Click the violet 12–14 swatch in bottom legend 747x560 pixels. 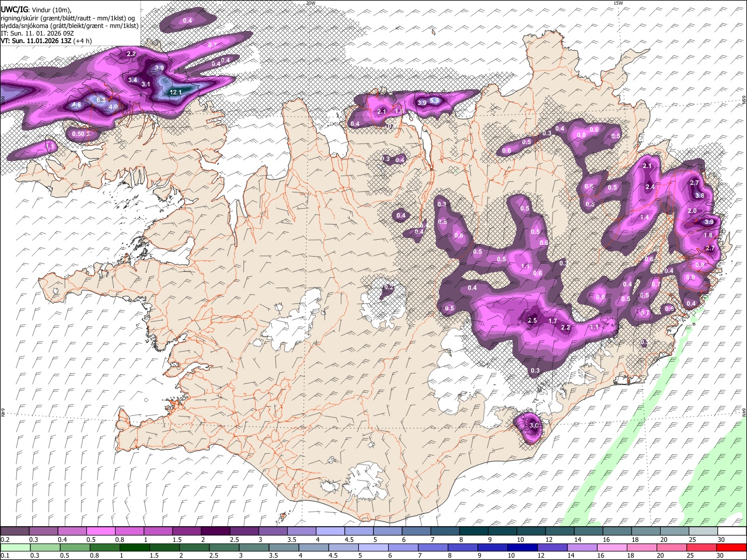coord(552,548)
